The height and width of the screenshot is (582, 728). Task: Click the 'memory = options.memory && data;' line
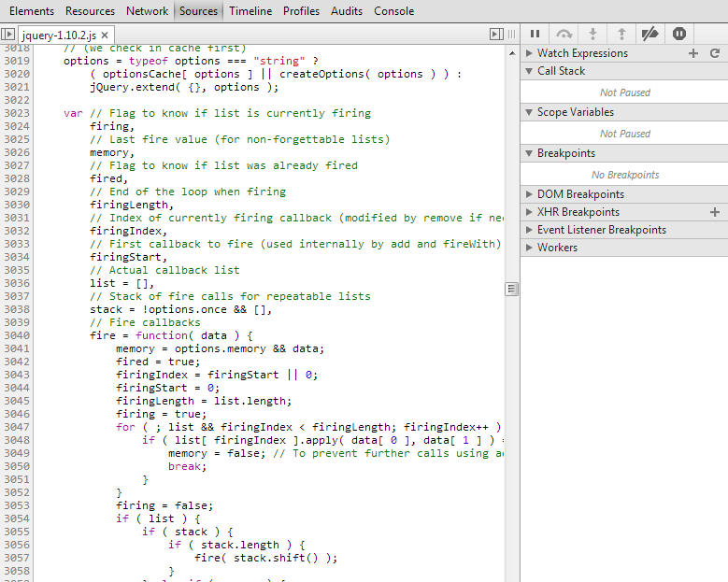tap(220, 348)
